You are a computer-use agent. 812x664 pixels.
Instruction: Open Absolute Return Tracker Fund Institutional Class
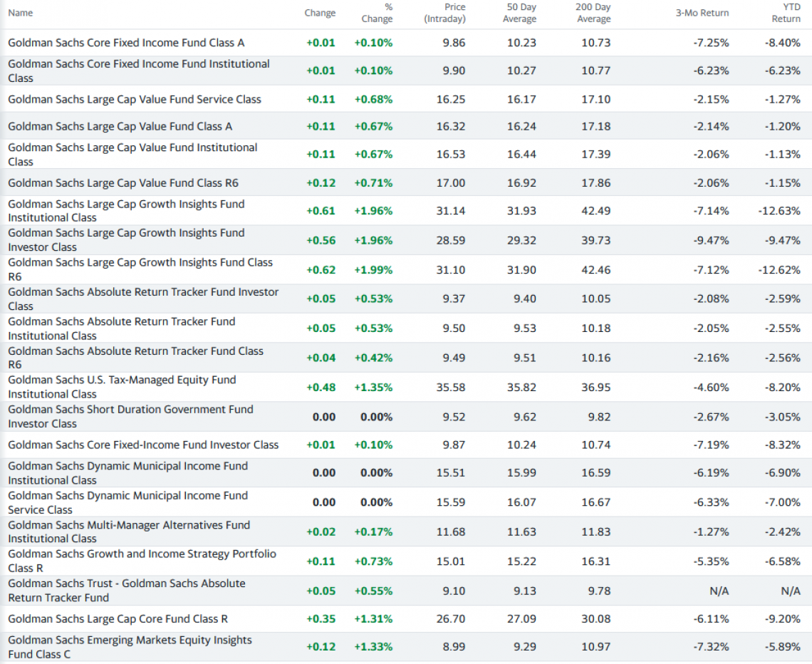(x=121, y=328)
